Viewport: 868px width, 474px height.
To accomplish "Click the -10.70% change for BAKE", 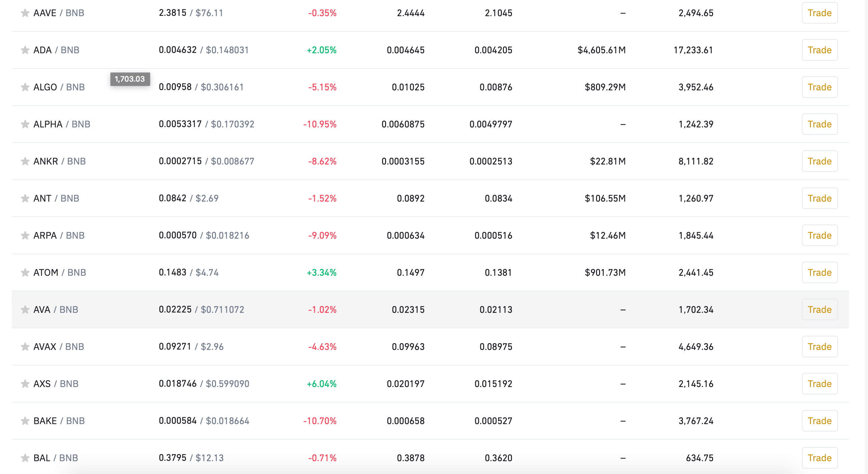I will coord(320,421).
